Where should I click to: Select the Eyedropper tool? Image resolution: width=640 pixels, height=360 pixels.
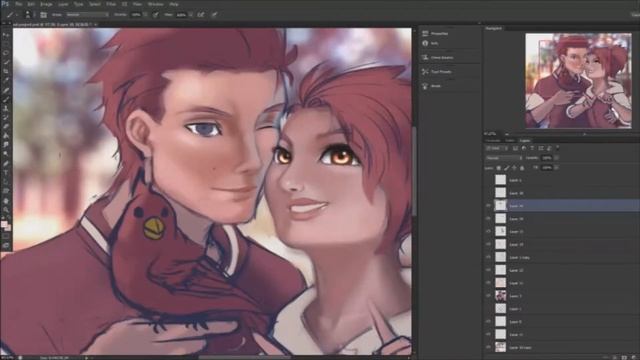[x=6, y=80]
